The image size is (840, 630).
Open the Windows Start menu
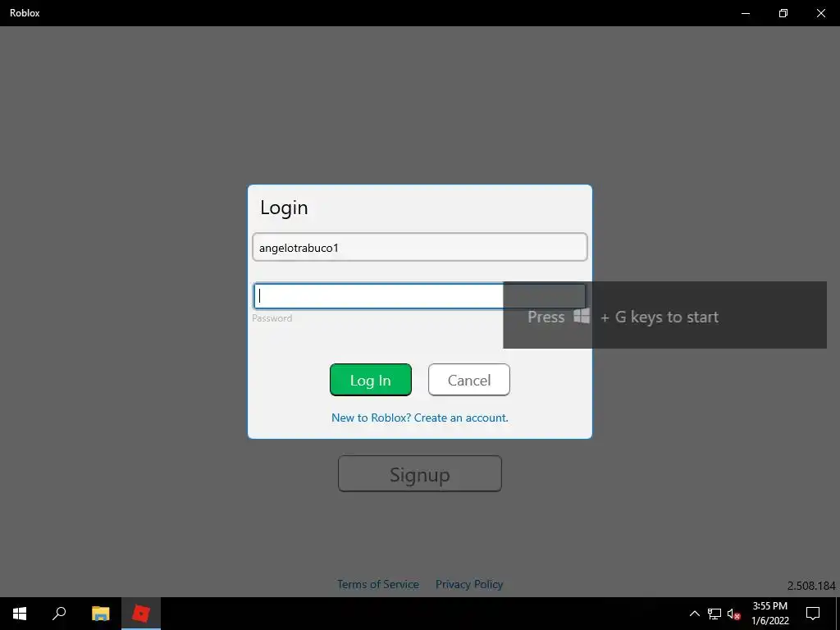click(20, 614)
